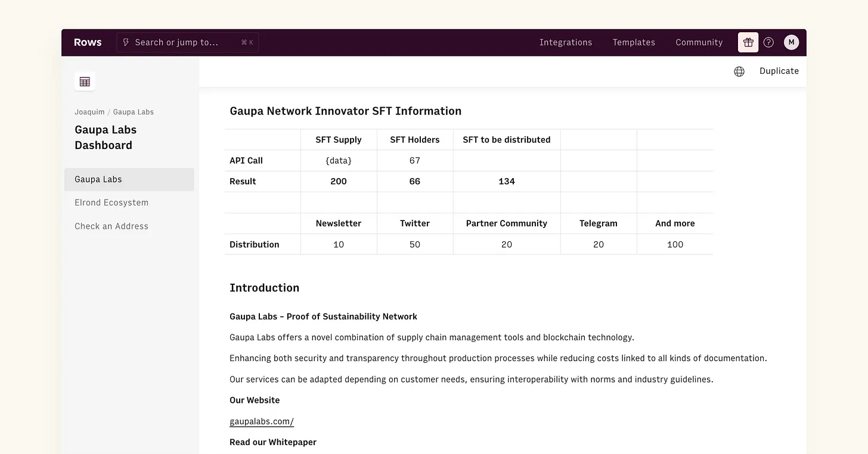The width and height of the screenshot is (868, 454).
Task: Click the Gaupa Network Innovator SFT Information heading
Action: [346, 111]
